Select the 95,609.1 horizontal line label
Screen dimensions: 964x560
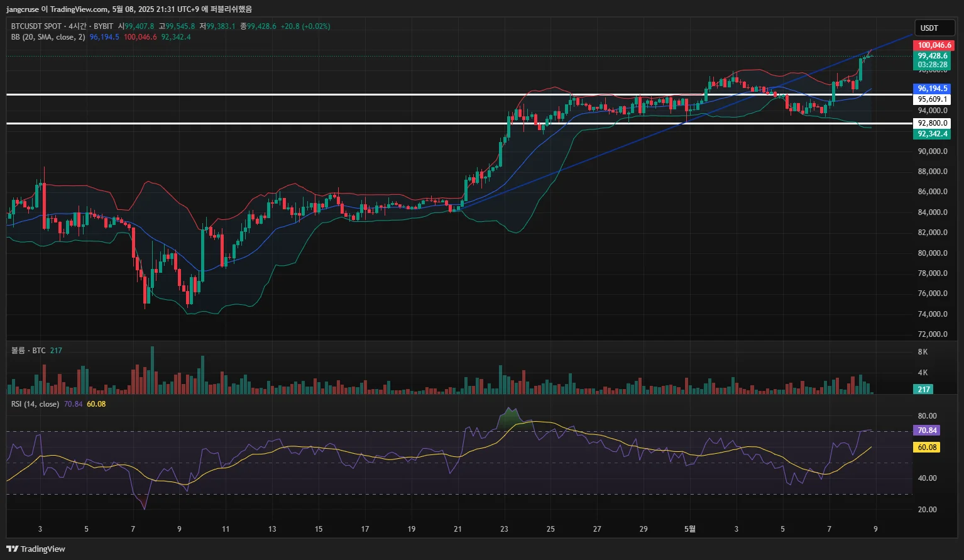click(933, 99)
